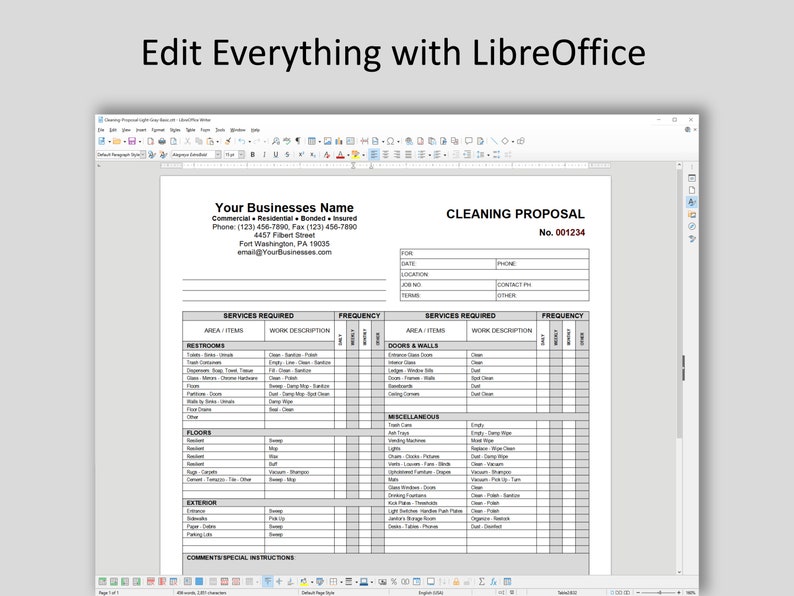Click Default Page Style in status bar
The height and width of the screenshot is (596, 794).
pos(318,592)
